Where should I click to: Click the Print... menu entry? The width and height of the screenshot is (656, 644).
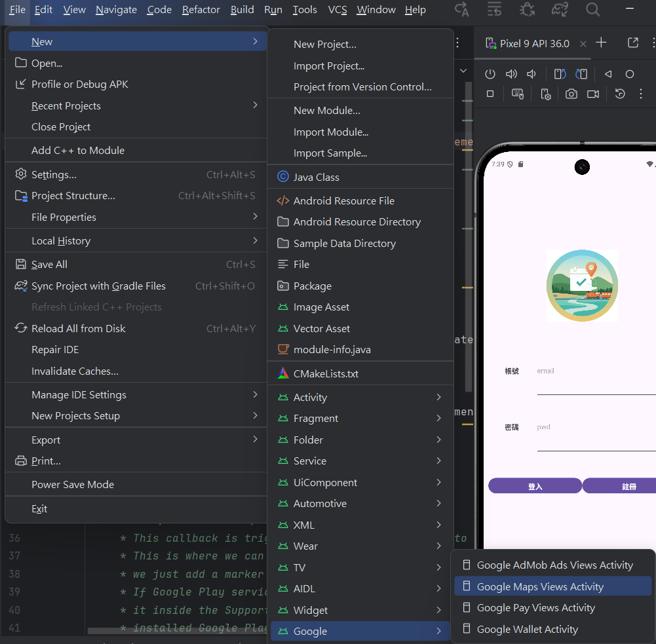[x=137, y=461]
